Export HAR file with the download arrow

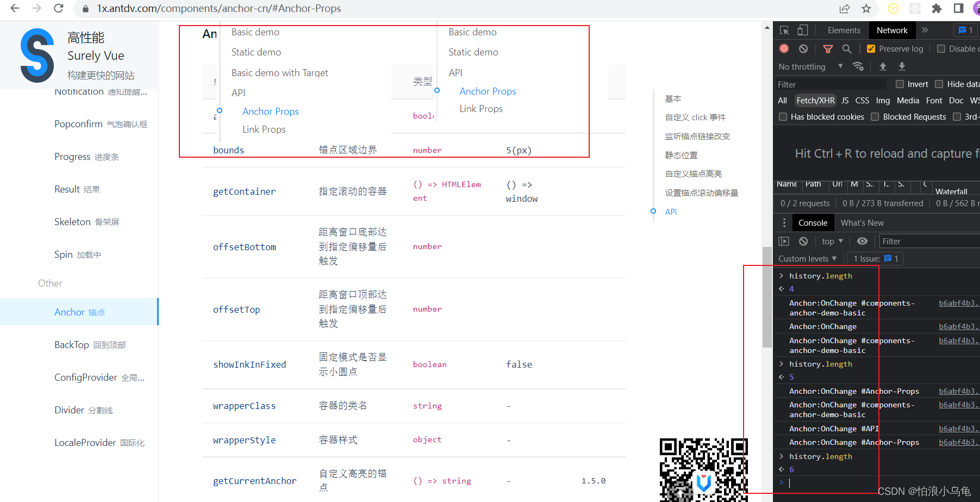click(x=902, y=66)
